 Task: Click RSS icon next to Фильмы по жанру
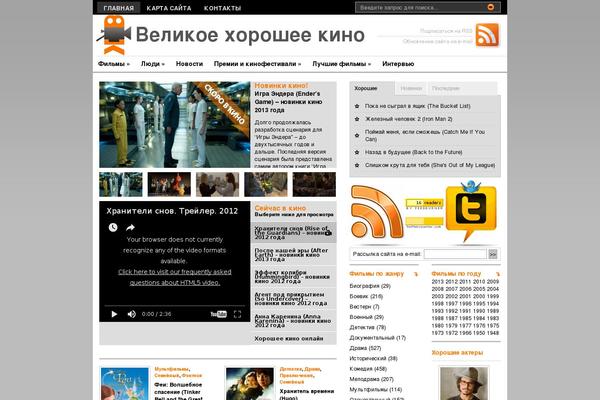(x=416, y=274)
